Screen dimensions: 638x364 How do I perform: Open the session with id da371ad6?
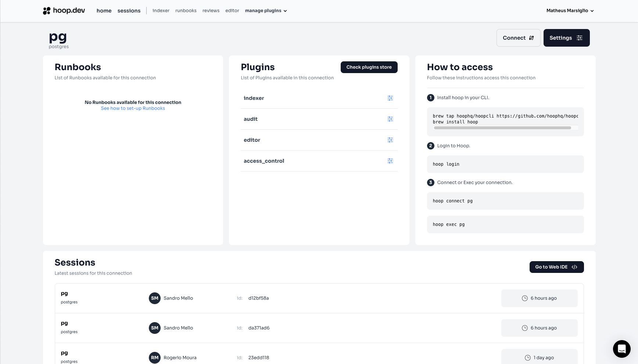tap(259, 328)
